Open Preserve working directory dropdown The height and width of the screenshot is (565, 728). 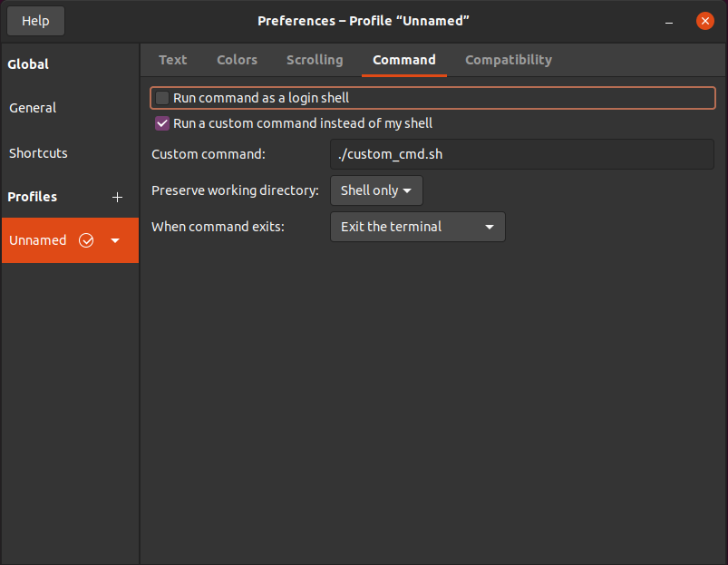pyautogui.click(x=376, y=190)
